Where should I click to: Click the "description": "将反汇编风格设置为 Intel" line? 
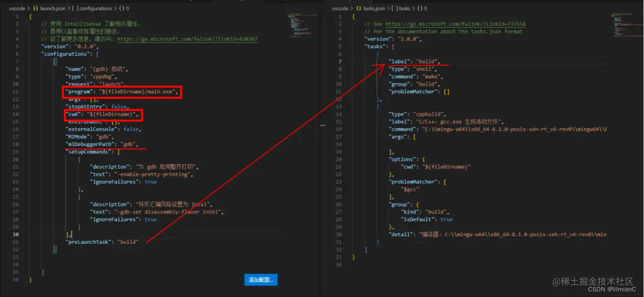click(x=151, y=204)
